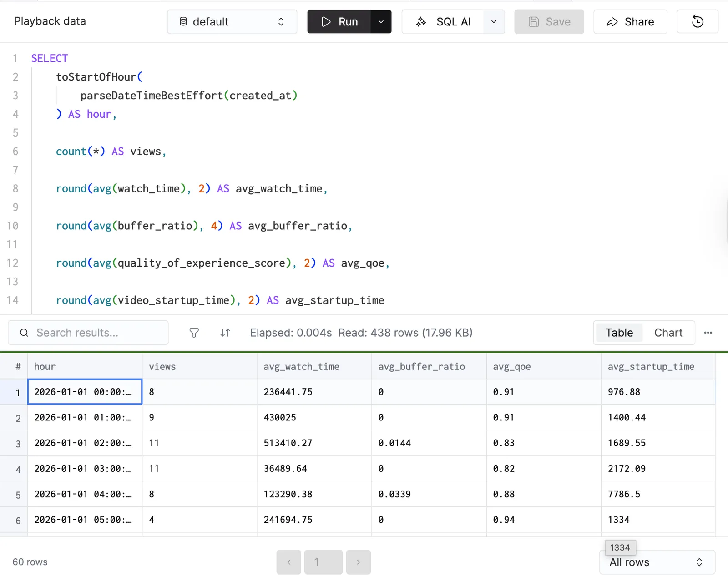728x587 pixels.
Task: Select the avg_buffer_ratio column header
Action: coord(429,366)
